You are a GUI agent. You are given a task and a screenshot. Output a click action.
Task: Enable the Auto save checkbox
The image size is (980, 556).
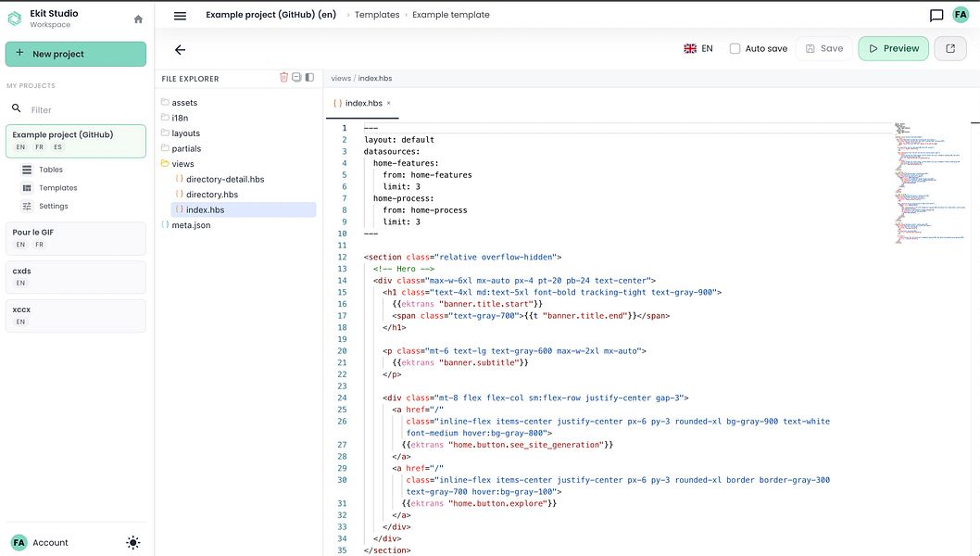click(735, 48)
